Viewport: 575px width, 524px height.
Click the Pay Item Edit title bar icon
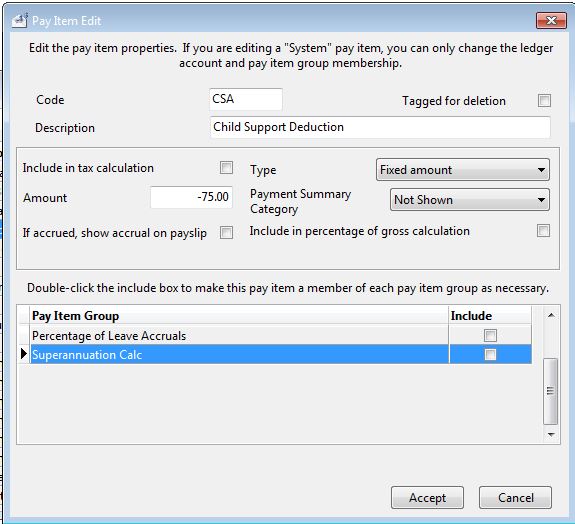point(19,21)
